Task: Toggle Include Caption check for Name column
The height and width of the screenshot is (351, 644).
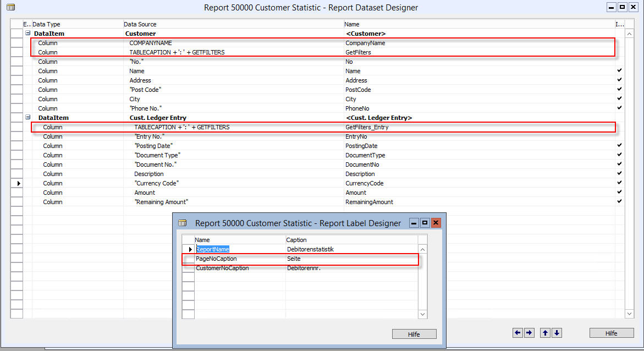Action: click(619, 70)
